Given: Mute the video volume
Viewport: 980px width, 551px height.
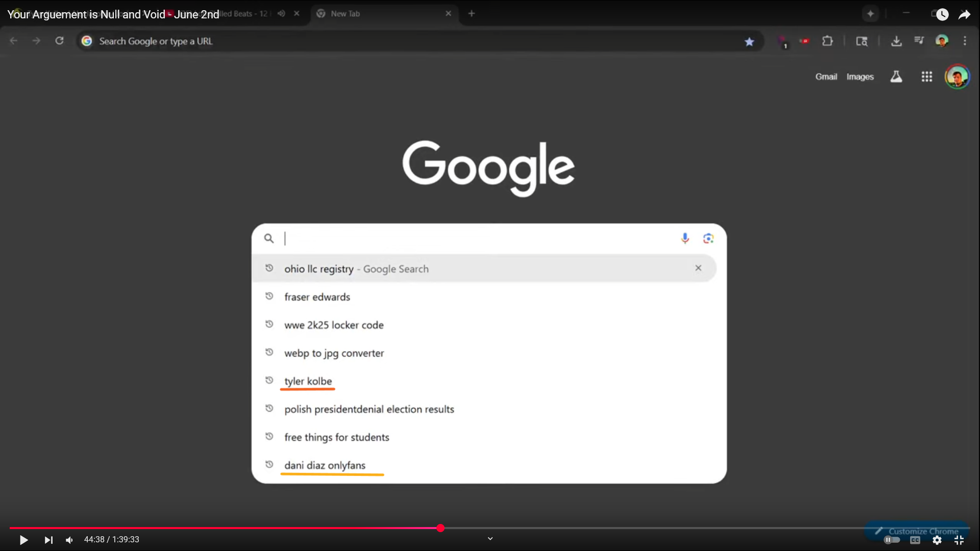Looking at the screenshot, I should [69, 540].
